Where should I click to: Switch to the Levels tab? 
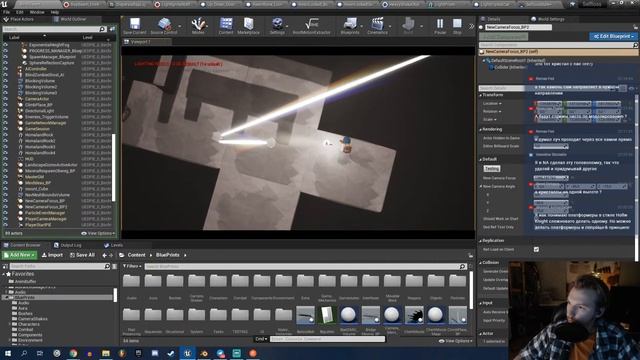tap(113, 245)
